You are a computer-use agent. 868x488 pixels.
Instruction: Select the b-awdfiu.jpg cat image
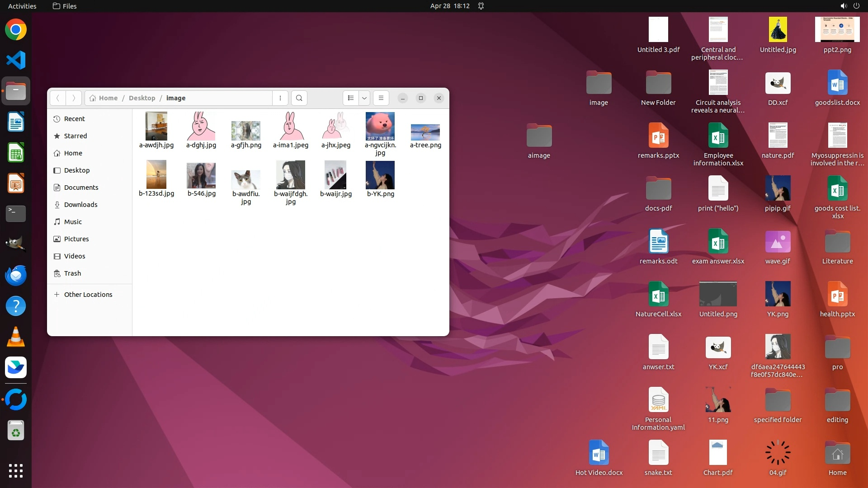245,179
